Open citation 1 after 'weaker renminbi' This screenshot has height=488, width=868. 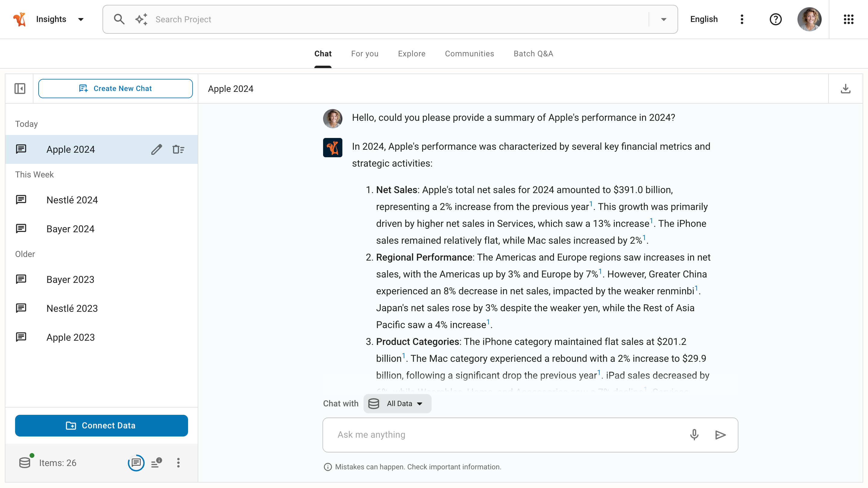tap(696, 288)
